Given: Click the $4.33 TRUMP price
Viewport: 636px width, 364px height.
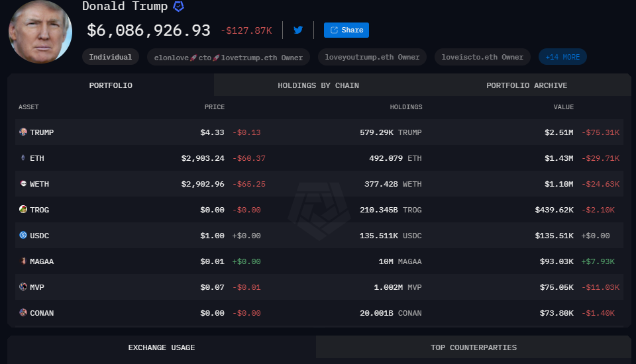Looking at the screenshot, I should pos(212,132).
